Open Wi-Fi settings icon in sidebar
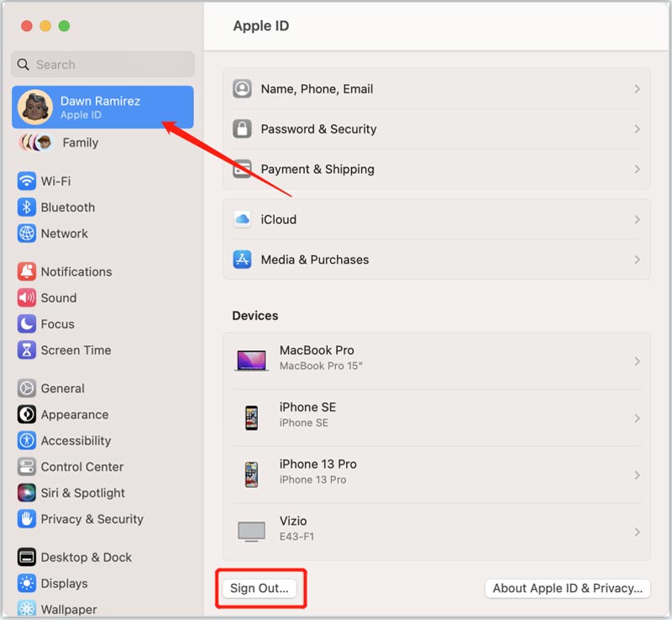This screenshot has height=620, width=672. tap(27, 181)
